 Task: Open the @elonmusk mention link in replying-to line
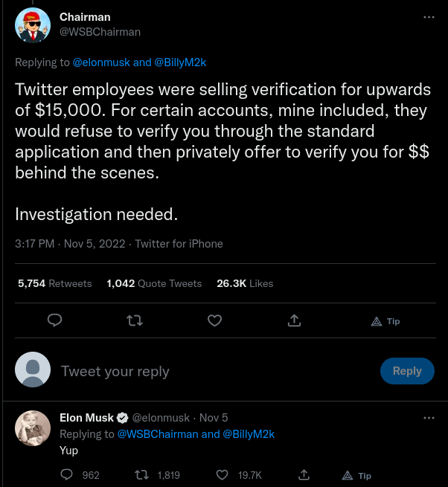point(101,62)
